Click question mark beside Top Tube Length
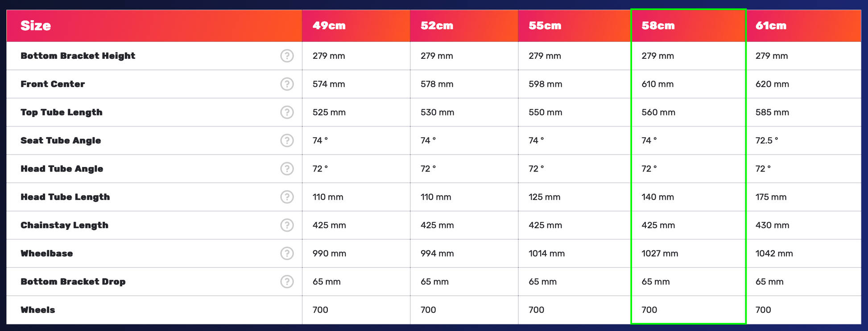Image resolution: width=868 pixels, height=331 pixels. pyautogui.click(x=287, y=112)
